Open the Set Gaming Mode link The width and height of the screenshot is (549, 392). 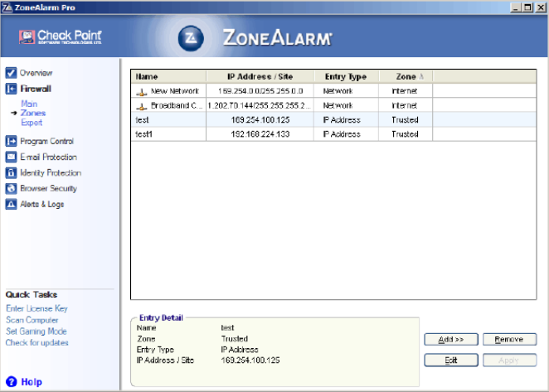coord(36,332)
